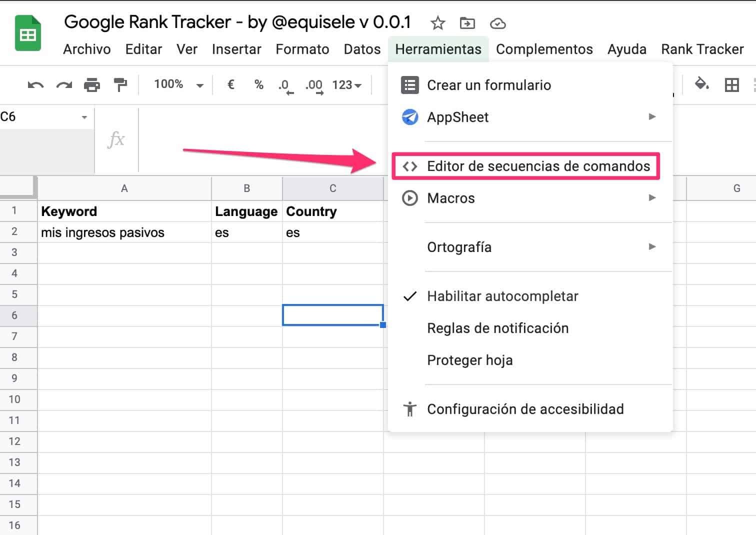Screen dimensions: 756x535
Task: Click Proteger hoja menu entry
Action: pyautogui.click(x=469, y=360)
